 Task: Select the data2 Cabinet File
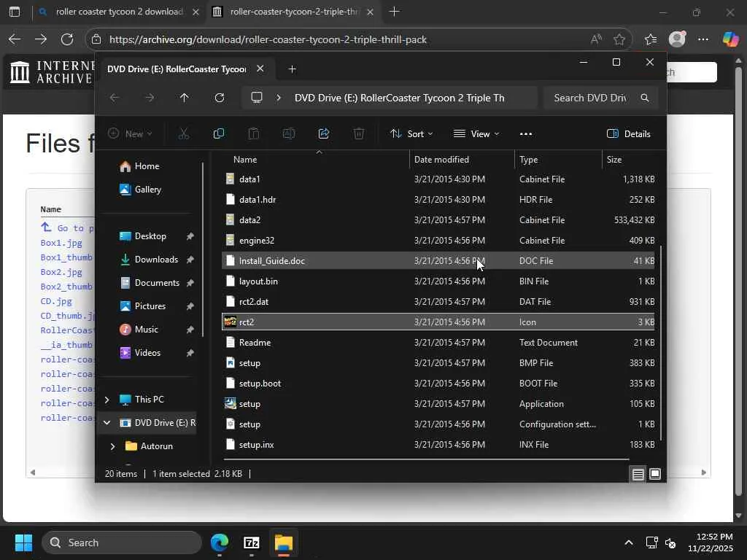point(438,220)
